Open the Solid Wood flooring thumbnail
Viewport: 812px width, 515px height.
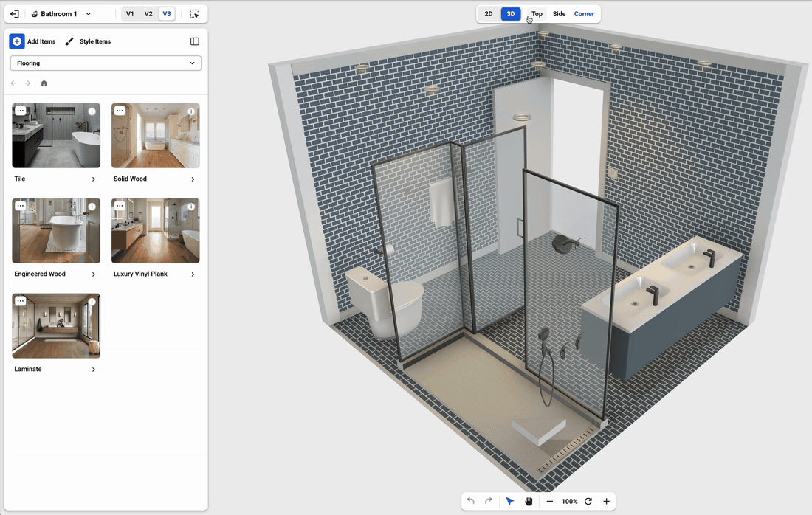click(x=155, y=136)
